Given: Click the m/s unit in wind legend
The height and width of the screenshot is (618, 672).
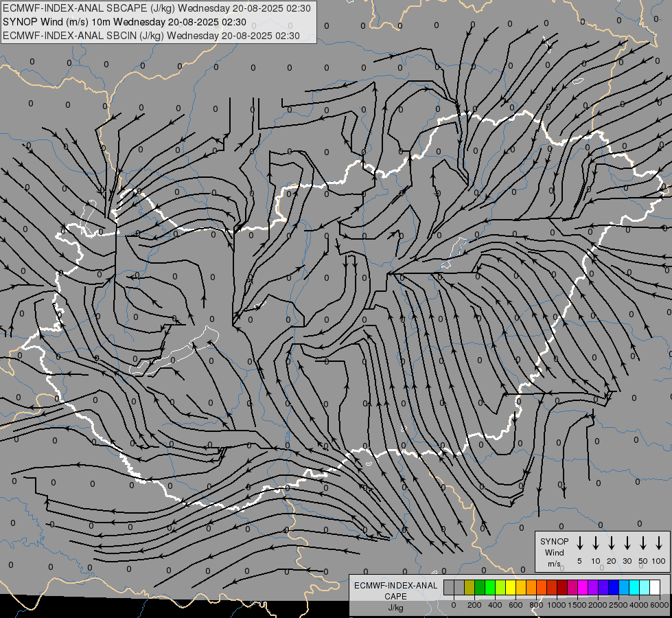Looking at the screenshot, I should tap(554, 564).
